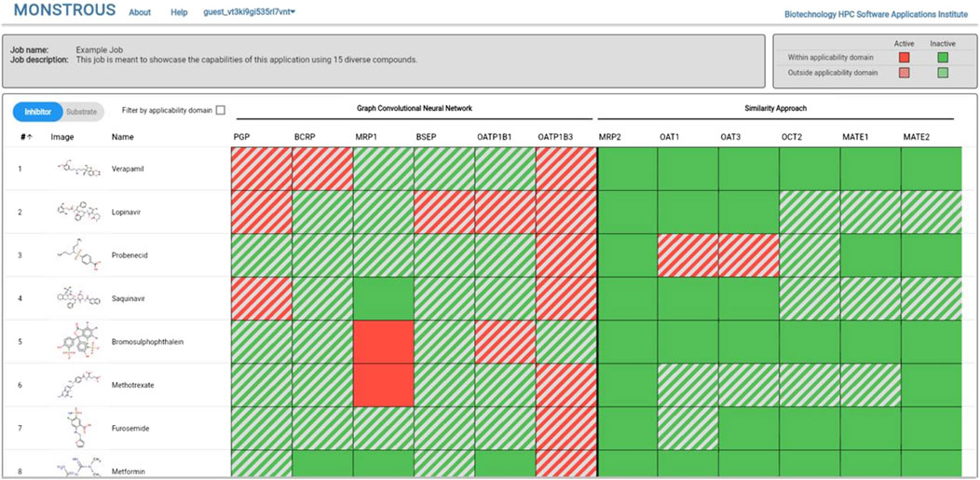
Task: Click the BCRP column header
Action: (305, 137)
